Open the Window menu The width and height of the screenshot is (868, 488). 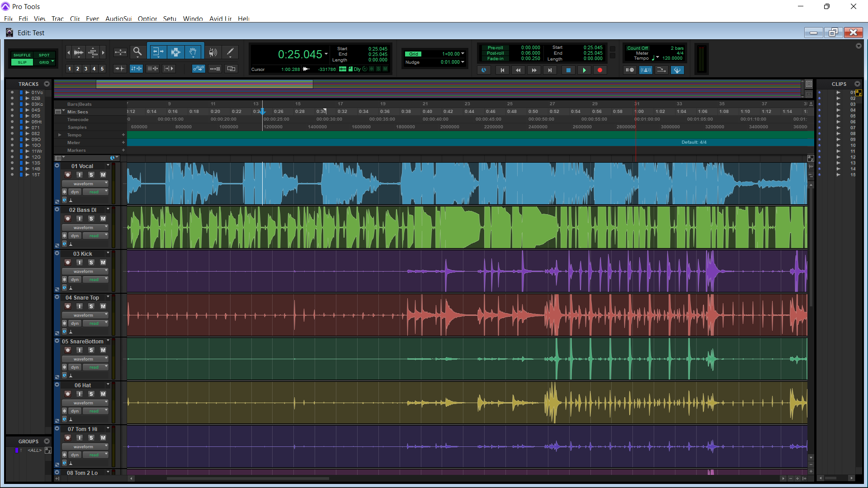pos(193,19)
